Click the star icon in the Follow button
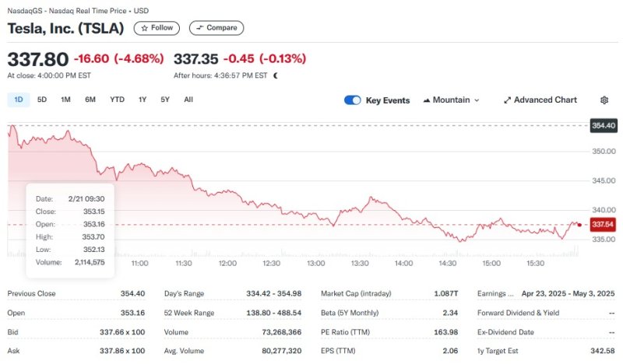 pyautogui.click(x=144, y=28)
